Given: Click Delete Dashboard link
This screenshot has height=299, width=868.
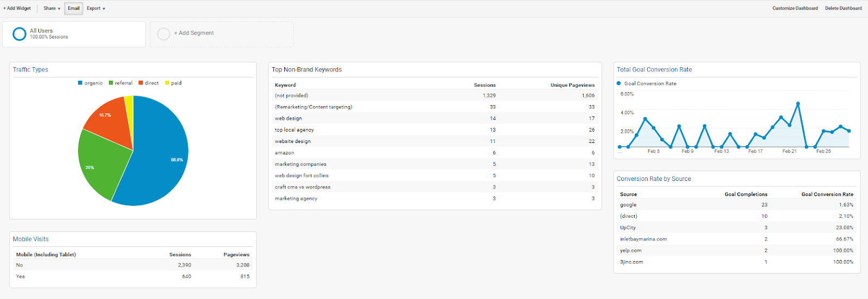Looking at the screenshot, I should pos(844,8).
